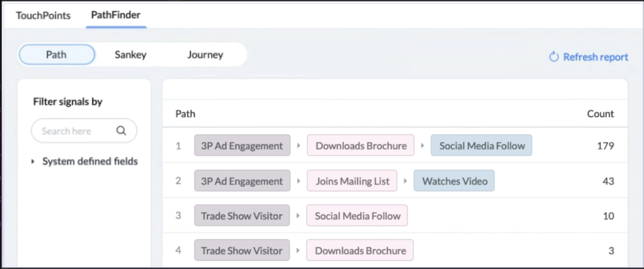Click Downloads Brochure in row 1
The height and width of the screenshot is (269, 644).
[361, 145]
